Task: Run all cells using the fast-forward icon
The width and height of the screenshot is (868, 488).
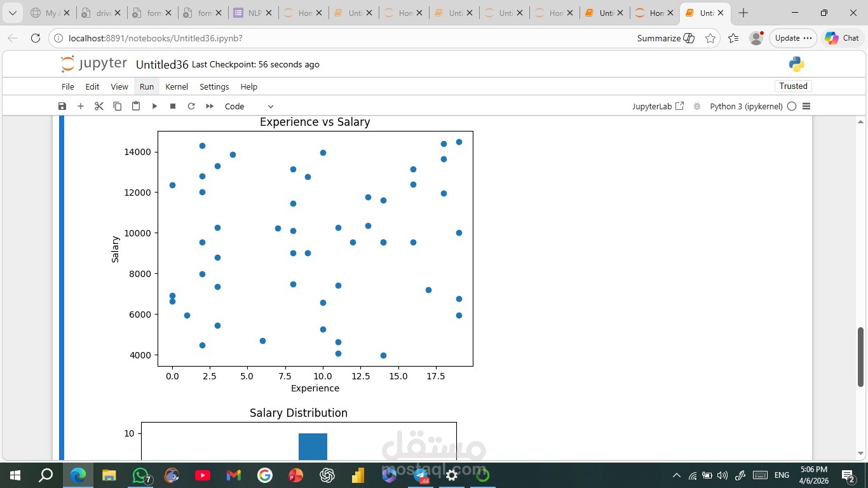Action: point(209,106)
